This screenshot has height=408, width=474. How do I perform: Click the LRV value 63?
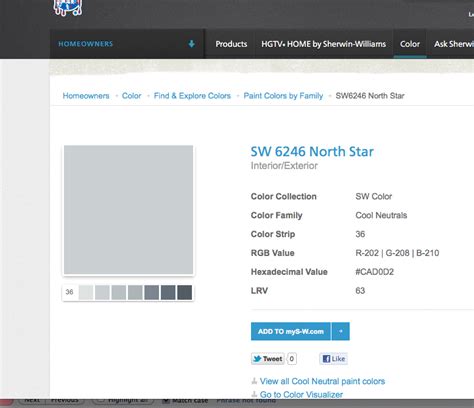tap(360, 291)
